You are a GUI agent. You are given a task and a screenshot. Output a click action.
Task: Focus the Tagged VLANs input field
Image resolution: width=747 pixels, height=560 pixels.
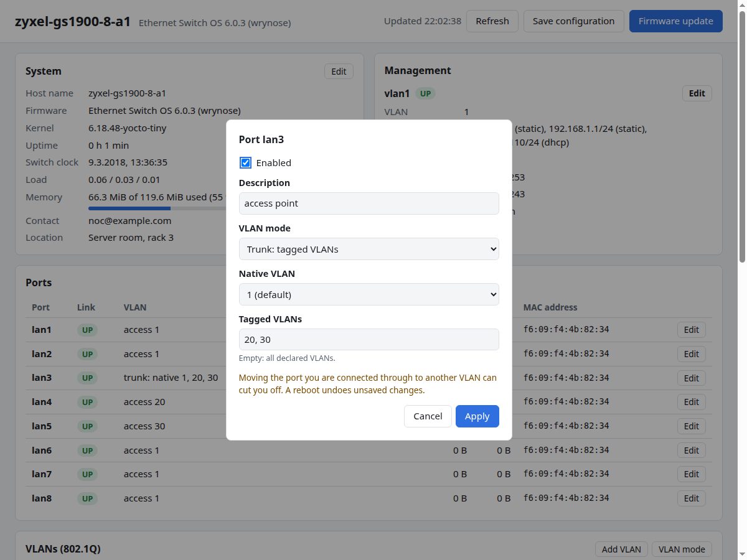(369, 340)
